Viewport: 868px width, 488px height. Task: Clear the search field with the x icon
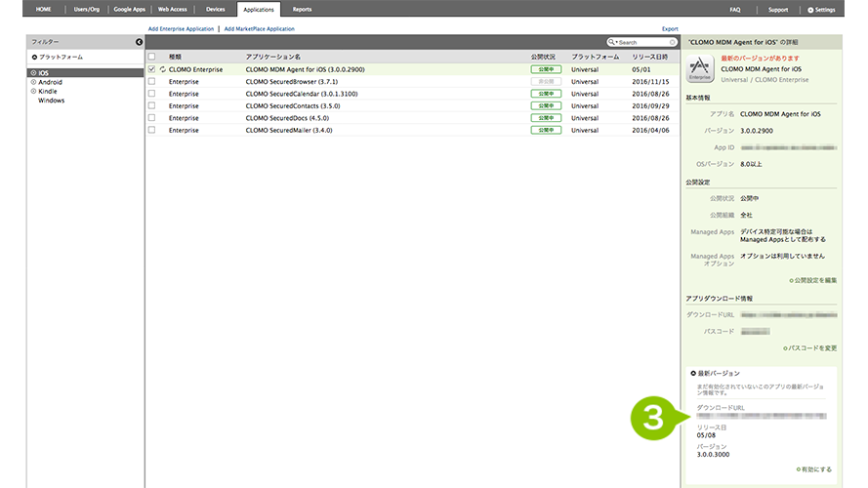tap(672, 42)
